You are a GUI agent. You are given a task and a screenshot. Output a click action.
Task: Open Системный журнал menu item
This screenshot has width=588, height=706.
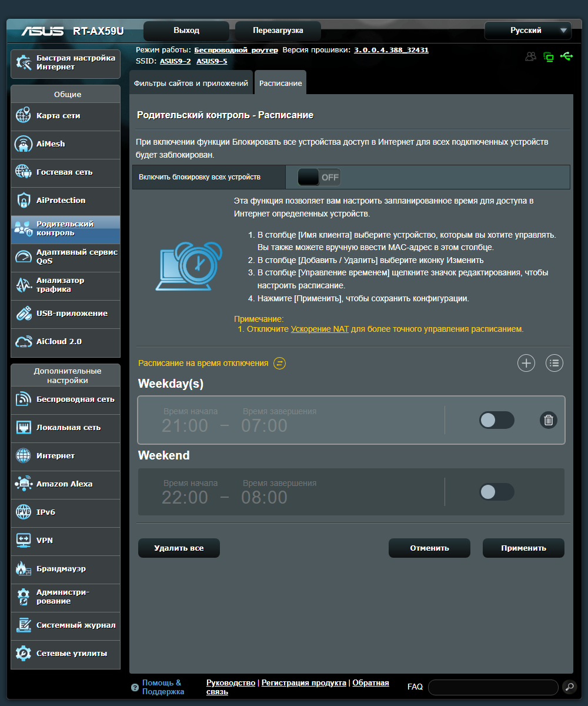click(65, 625)
